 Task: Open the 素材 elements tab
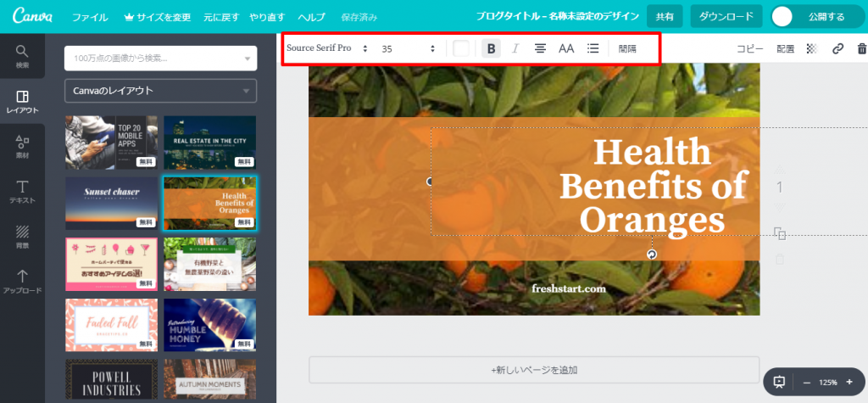click(x=22, y=147)
